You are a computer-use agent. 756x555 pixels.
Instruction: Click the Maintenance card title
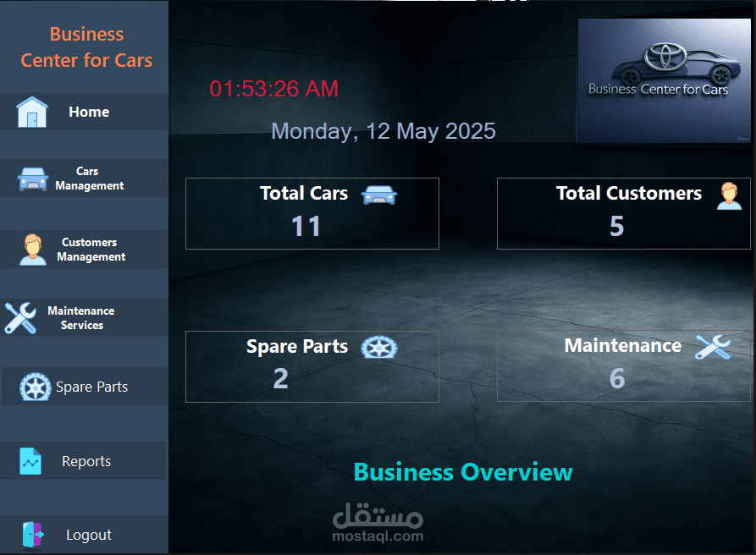(x=623, y=345)
